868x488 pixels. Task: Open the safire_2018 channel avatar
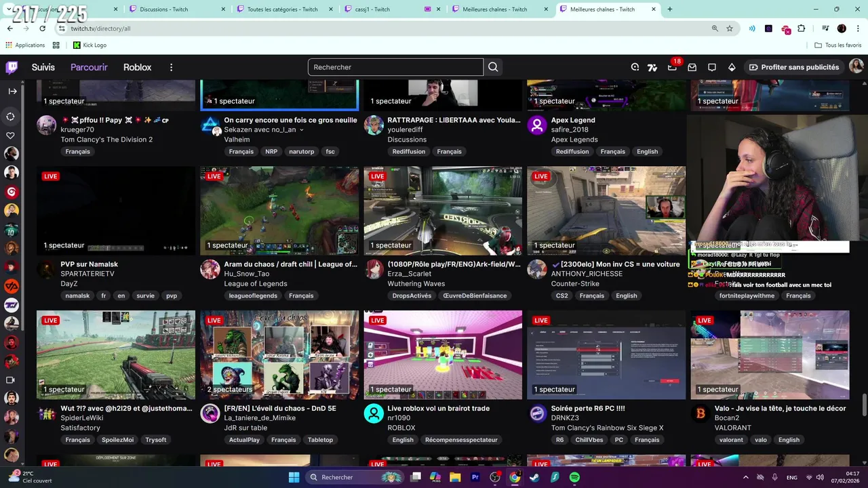click(537, 125)
